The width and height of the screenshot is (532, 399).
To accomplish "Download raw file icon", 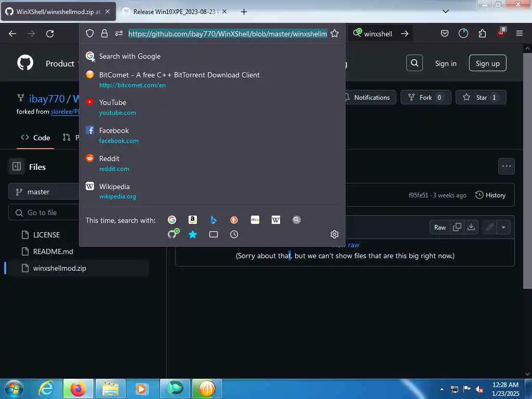I will click(471, 227).
